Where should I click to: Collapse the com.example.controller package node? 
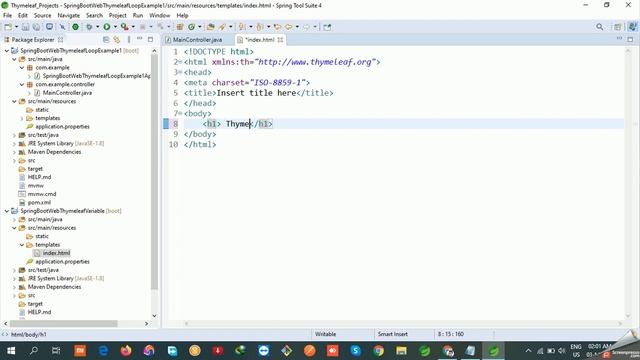22,84
